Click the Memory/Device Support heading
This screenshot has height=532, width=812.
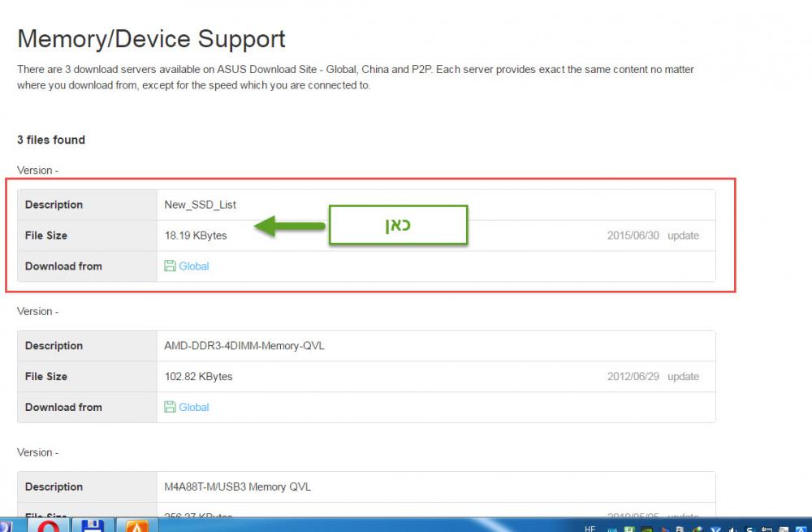tap(151, 39)
